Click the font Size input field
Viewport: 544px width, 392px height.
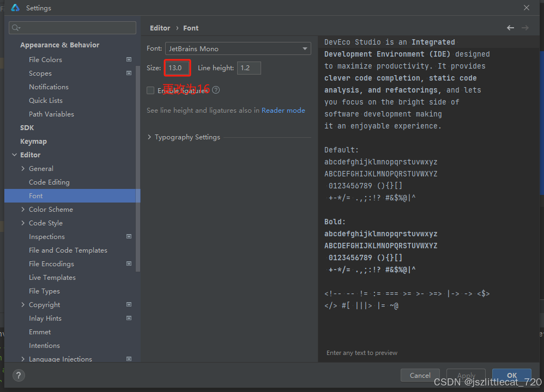(178, 68)
